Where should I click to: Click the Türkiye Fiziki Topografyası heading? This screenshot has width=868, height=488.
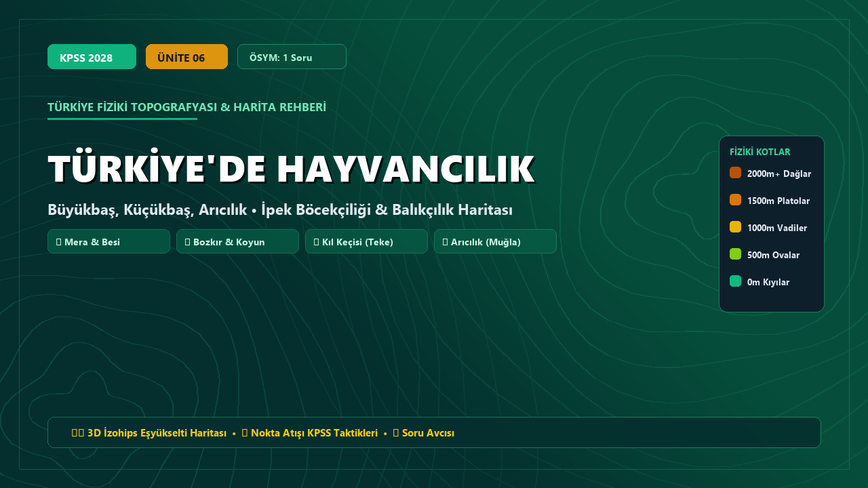pos(186,107)
